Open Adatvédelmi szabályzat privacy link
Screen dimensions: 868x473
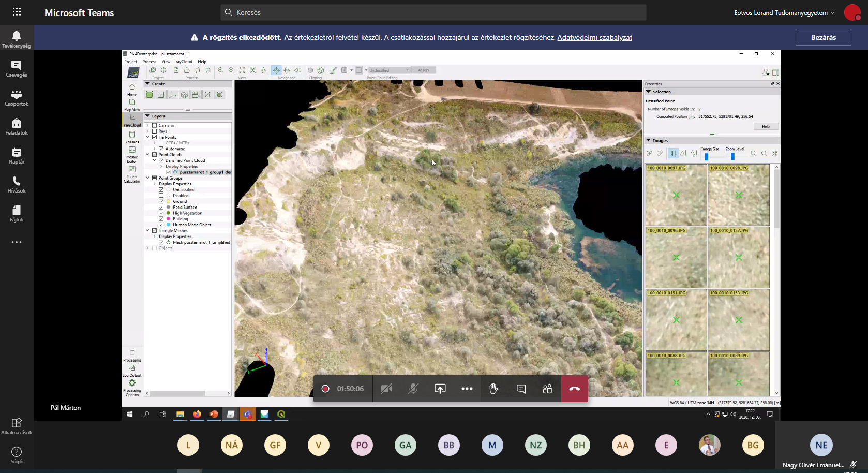pyautogui.click(x=594, y=37)
